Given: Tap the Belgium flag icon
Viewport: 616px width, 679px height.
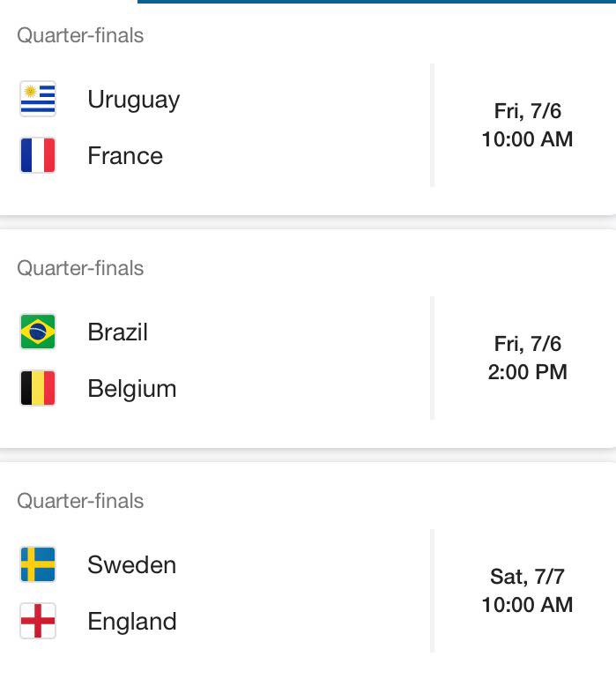Looking at the screenshot, I should click(x=38, y=388).
